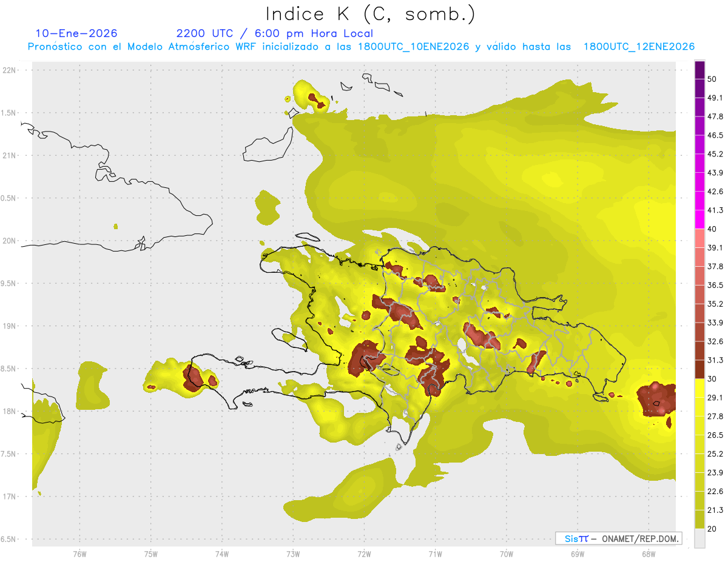Select the '22.6' legend value
Image resolution: width=728 pixels, height=562 pixels.
coord(715,491)
